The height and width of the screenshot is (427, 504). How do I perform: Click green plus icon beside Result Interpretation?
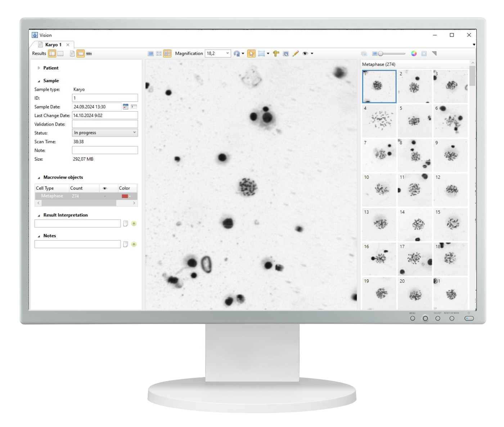point(134,224)
